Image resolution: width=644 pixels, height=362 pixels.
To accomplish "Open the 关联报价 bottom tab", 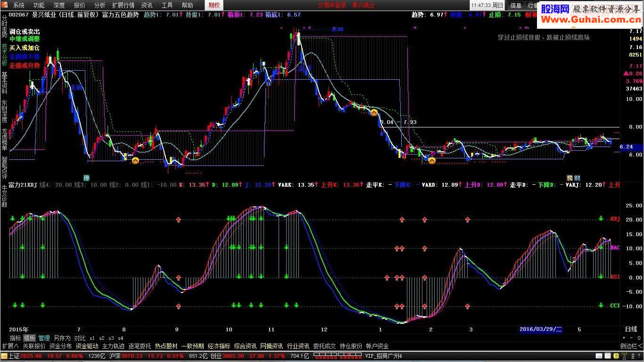I will 34,346.
